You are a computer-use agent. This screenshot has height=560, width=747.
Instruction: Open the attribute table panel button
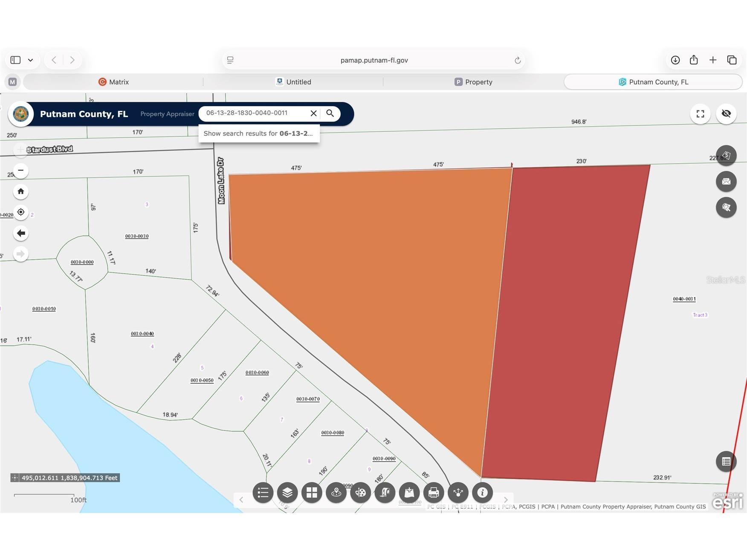[x=726, y=462]
